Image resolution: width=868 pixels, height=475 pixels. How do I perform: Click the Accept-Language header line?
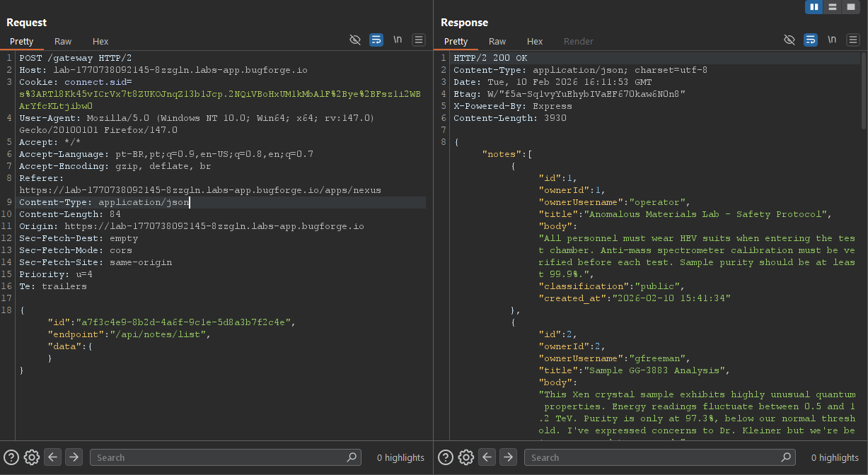point(166,154)
